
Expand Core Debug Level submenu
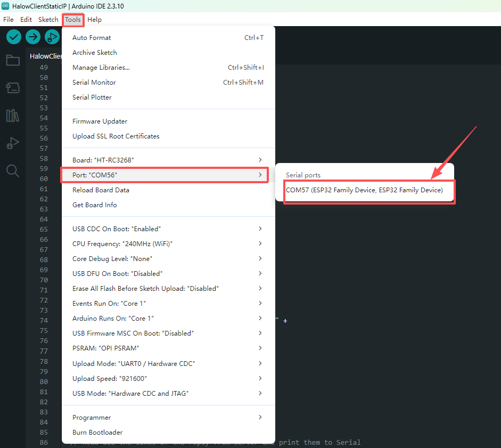[168, 259]
